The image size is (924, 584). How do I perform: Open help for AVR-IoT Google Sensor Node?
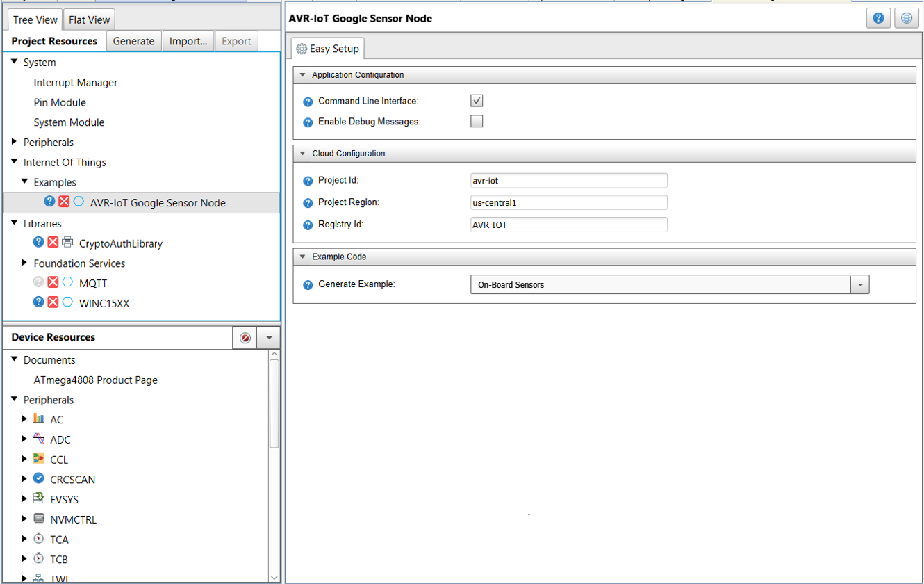49,202
